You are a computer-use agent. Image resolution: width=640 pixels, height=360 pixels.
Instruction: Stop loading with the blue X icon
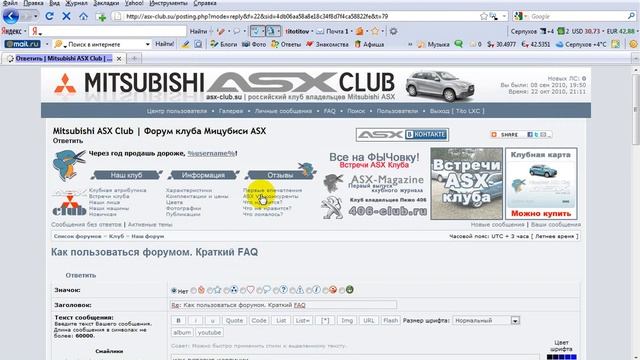pyautogui.click(x=66, y=16)
